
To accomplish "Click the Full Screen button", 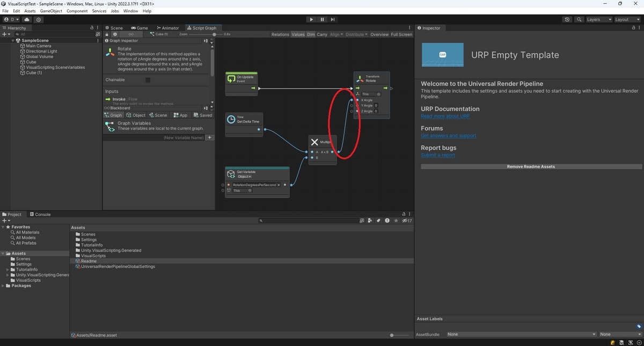I will coord(401,34).
